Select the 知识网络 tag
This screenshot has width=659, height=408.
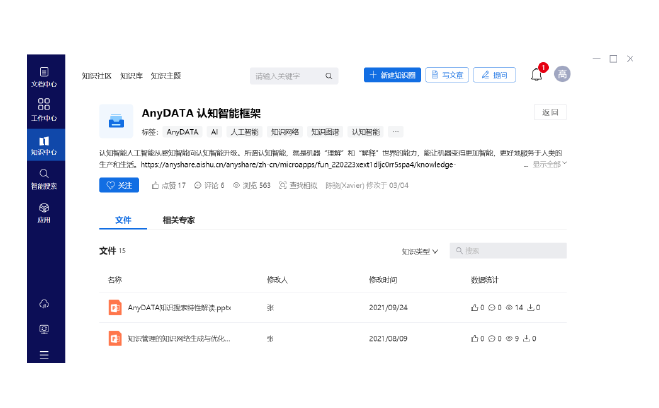(285, 132)
